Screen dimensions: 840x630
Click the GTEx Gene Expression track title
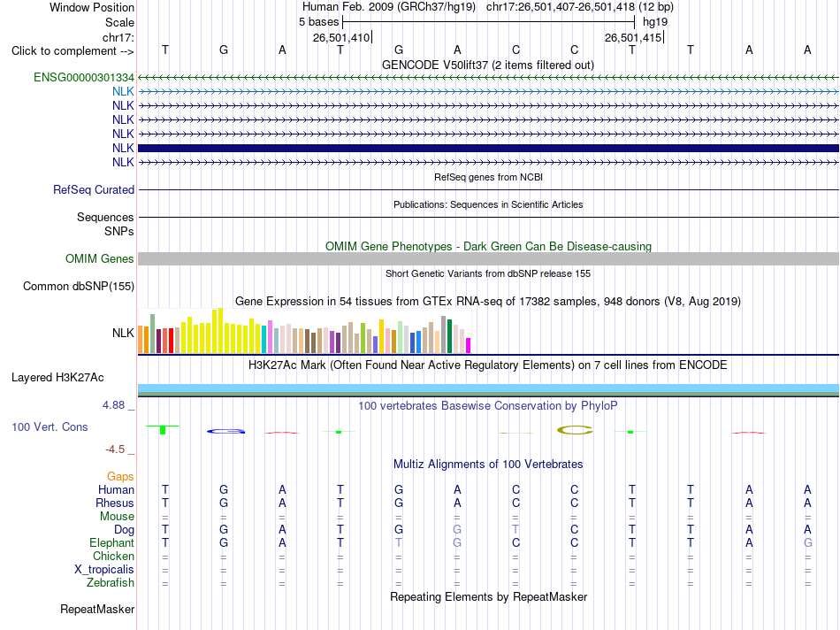pos(488,302)
